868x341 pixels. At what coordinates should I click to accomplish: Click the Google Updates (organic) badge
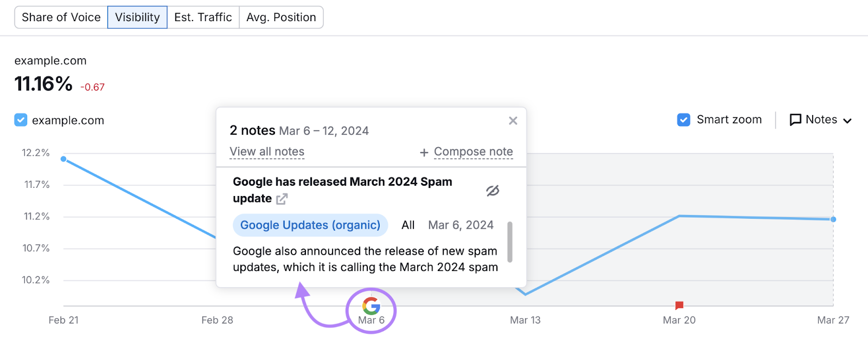310,225
